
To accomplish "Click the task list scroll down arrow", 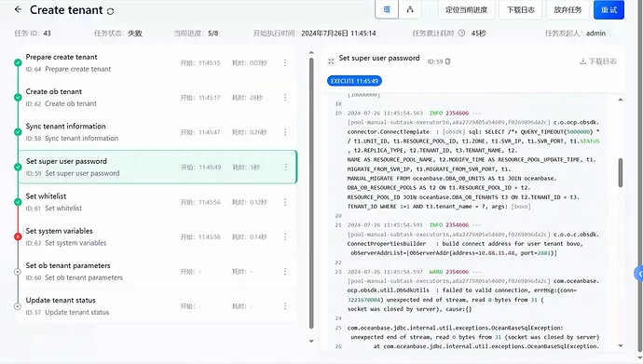I will click(311, 341).
